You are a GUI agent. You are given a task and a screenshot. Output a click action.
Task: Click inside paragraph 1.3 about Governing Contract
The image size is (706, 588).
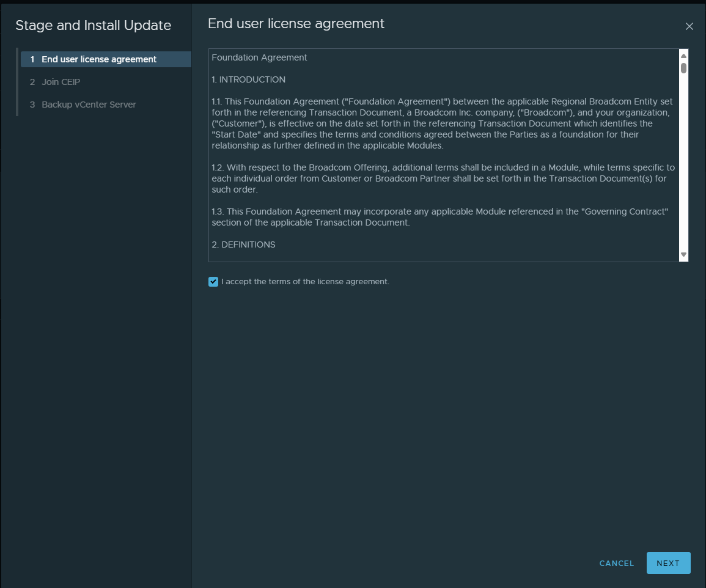click(440, 217)
